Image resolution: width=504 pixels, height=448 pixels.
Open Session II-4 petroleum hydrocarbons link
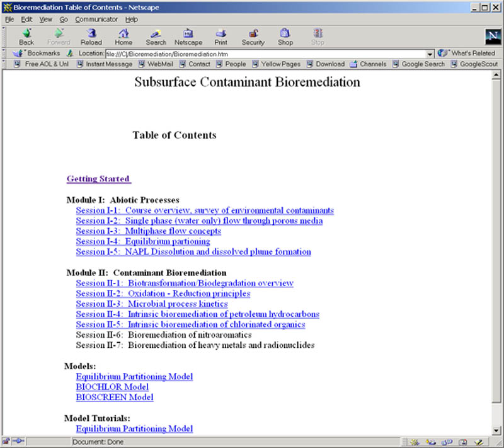click(198, 314)
